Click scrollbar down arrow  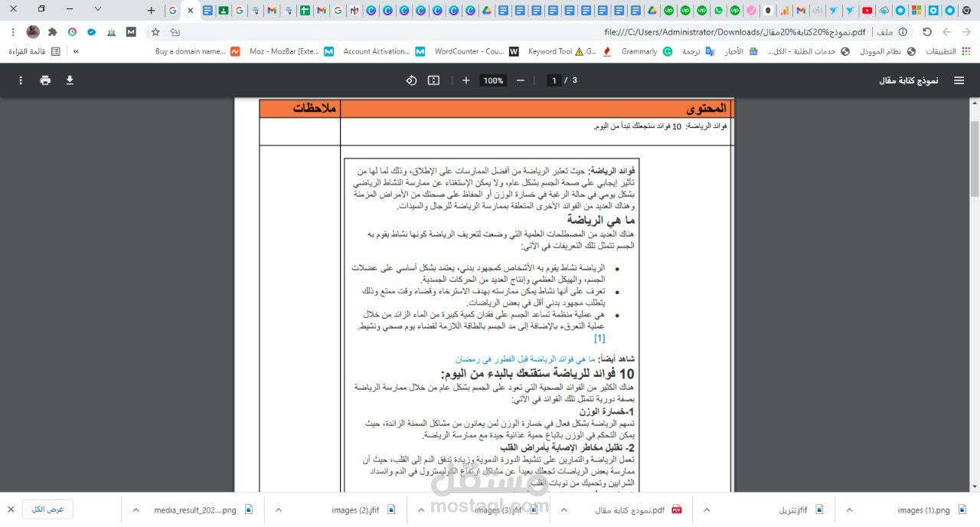coord(974,486)
